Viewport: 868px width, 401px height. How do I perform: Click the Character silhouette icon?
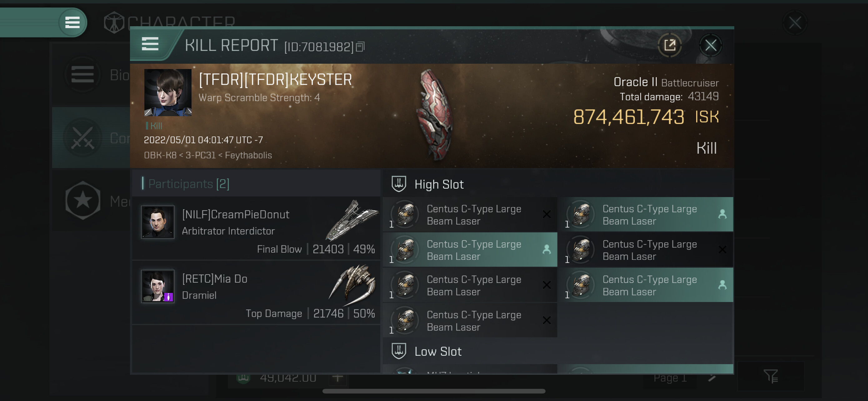[x=114, y=22]
